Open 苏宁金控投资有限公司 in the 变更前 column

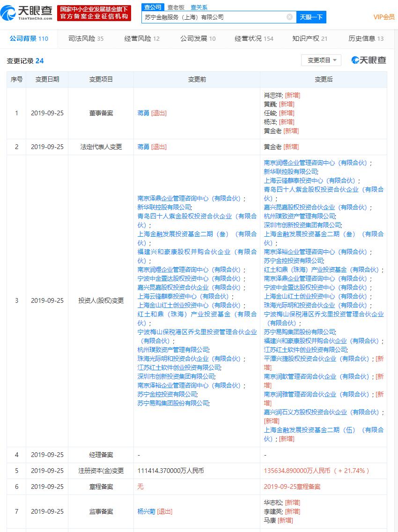tap(168, 394)
